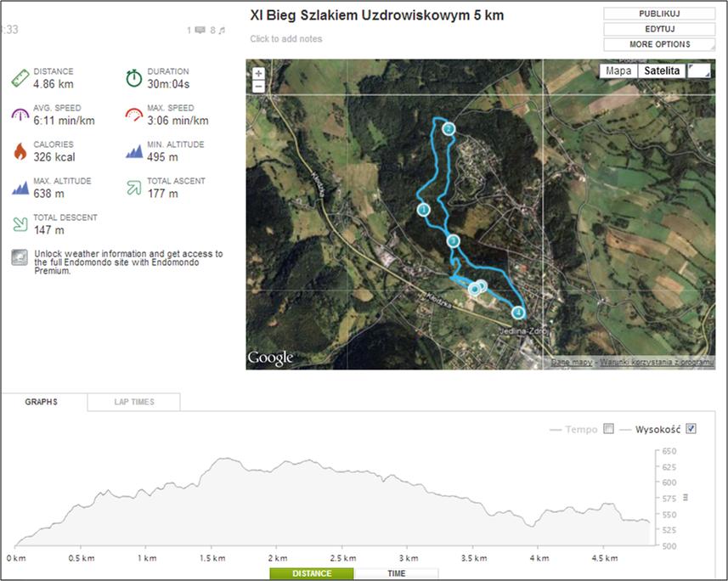This screenshot has width=728, height=581.
Task: Click the max speed gauge icon
Action: 133,115
